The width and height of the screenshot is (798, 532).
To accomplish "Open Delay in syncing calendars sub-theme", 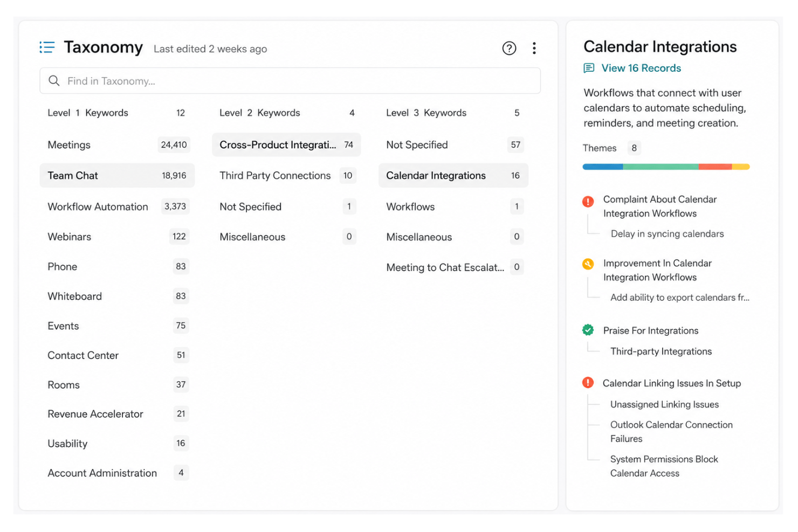I will 667,234.
